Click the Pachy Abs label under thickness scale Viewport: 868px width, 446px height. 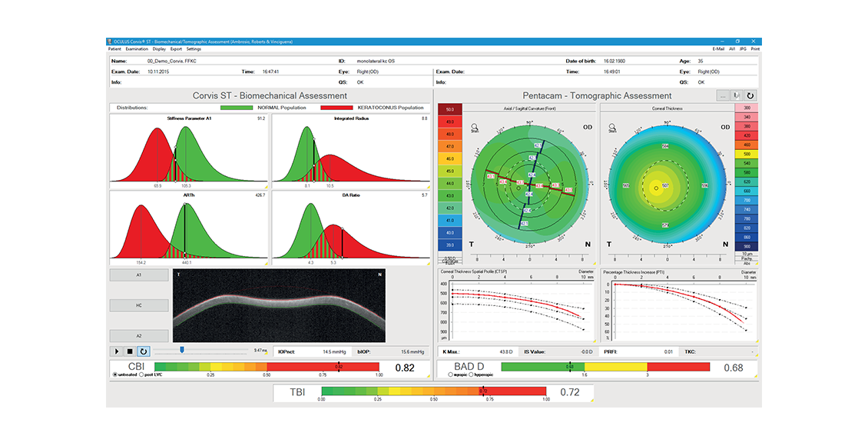tap(747, 261)
